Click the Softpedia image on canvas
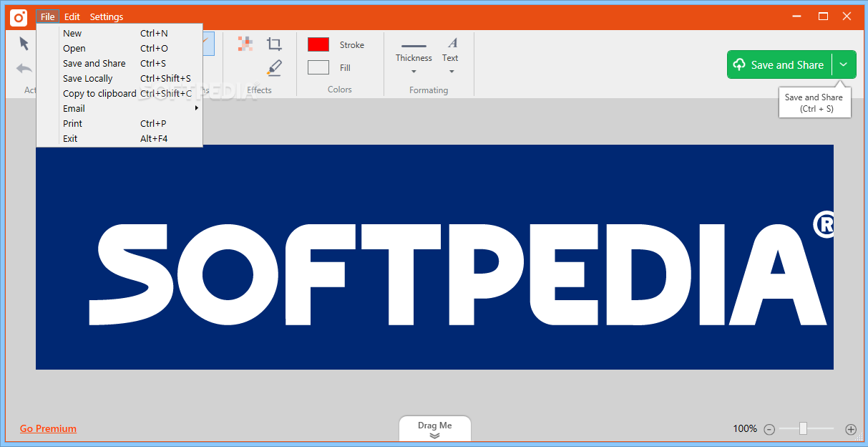Screen dimensions: 868x447 tap(434, 257)
